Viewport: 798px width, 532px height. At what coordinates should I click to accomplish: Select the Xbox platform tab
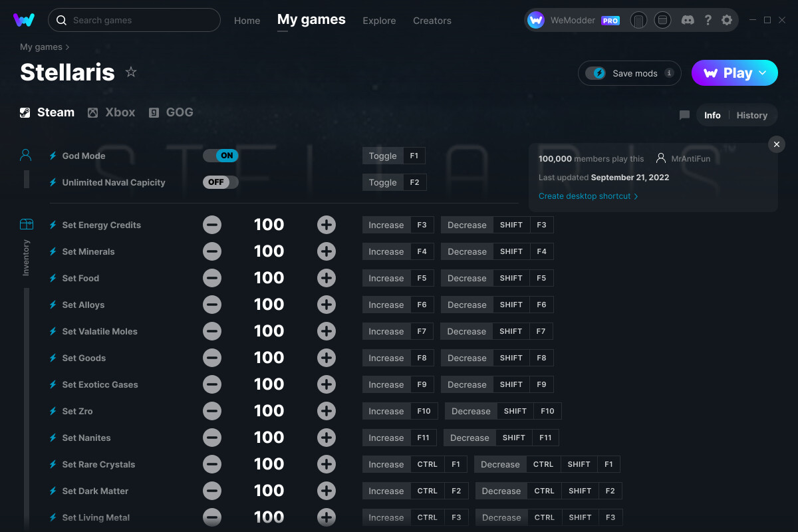(x=112, y=112)
